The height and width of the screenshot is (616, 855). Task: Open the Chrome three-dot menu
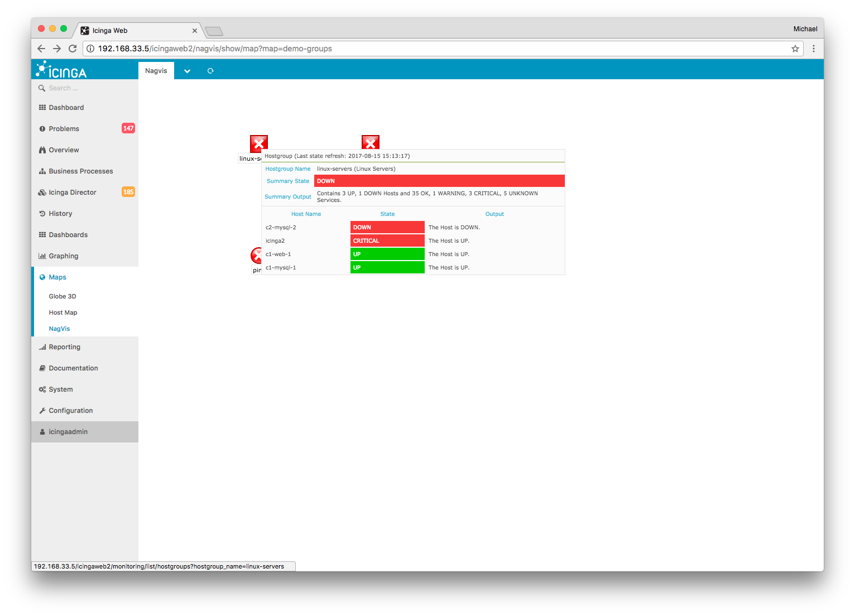coord(814,49)
